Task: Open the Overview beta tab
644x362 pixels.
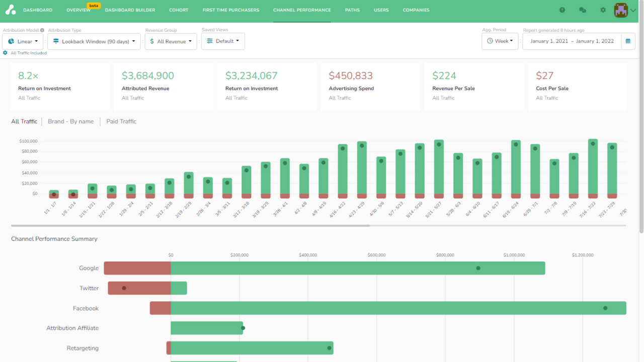Action: [x=78, y=10]
